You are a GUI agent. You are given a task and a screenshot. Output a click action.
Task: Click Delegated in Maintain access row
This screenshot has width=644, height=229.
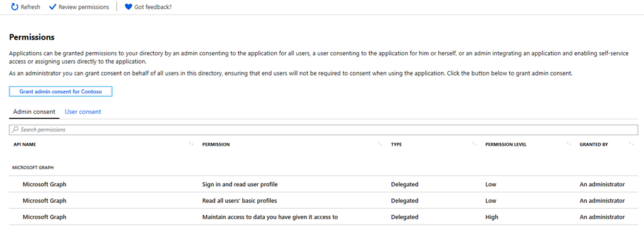pos(404,216)
